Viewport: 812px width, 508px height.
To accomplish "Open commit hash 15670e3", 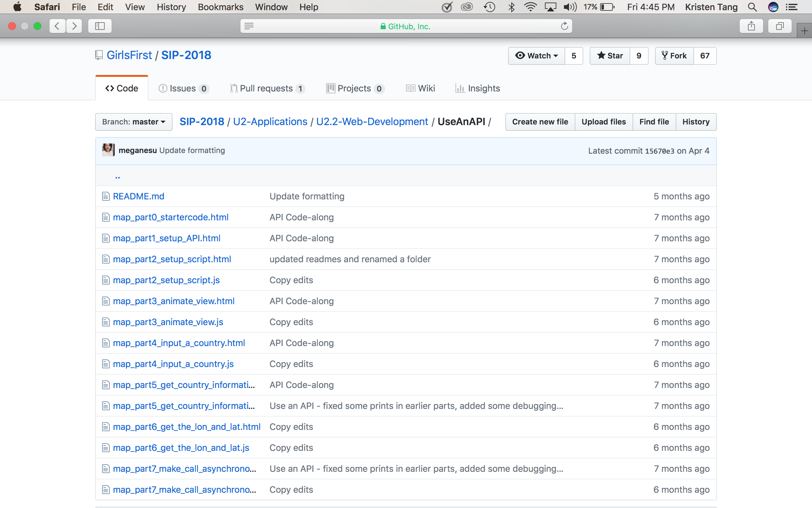I will click(x=660, y=151).
